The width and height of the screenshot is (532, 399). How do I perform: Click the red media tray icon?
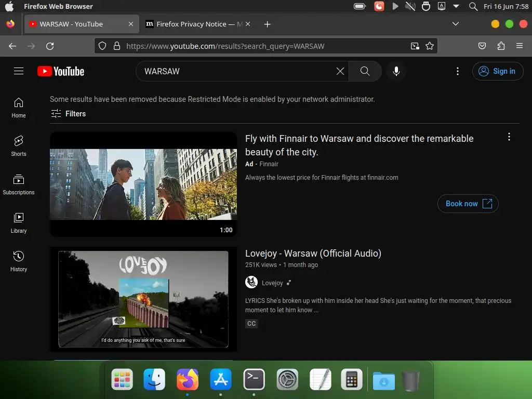click(379, 6)
